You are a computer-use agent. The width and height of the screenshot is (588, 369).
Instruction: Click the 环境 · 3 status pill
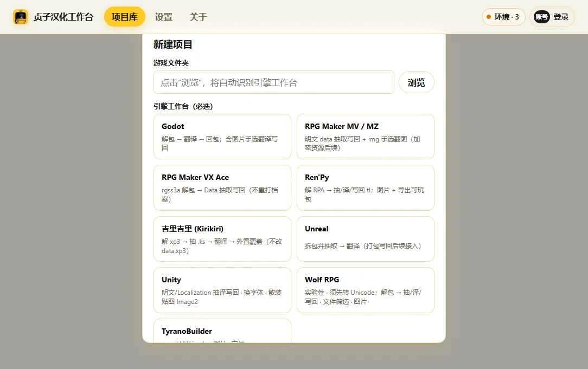(x=503, y=17)
